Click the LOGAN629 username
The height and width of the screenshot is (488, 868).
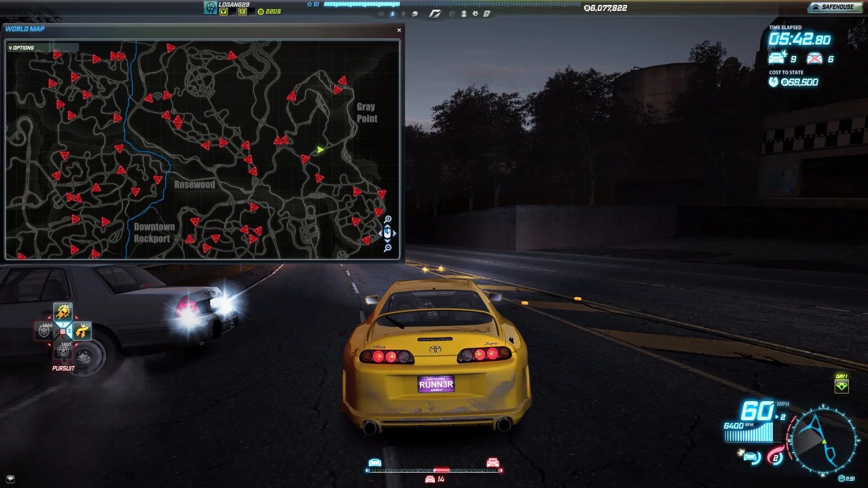(x=234, y=4)
